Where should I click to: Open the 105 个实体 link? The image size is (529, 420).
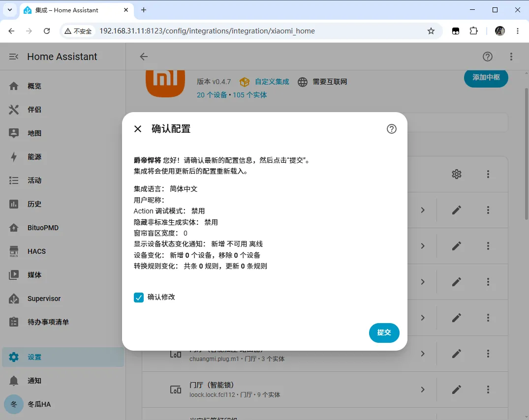pos(249,95)
